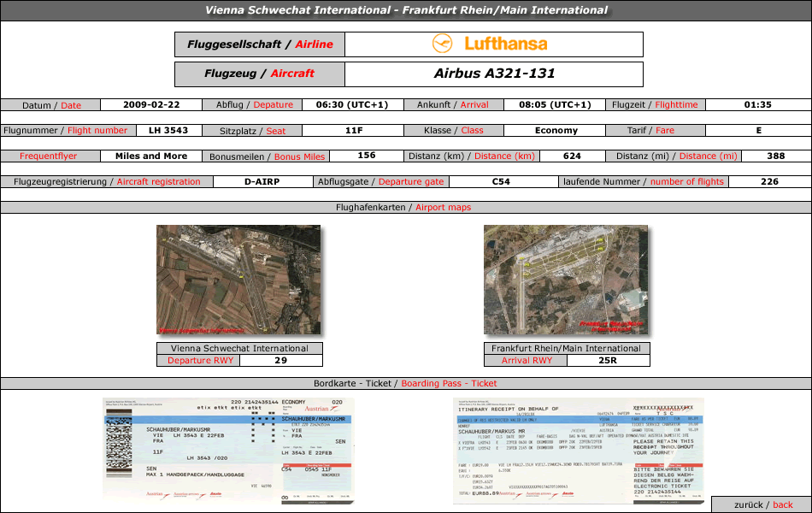Click the Flugnummer / Flight number label
This screenshot has width=812, height=513.
click(x=68, y=131)
